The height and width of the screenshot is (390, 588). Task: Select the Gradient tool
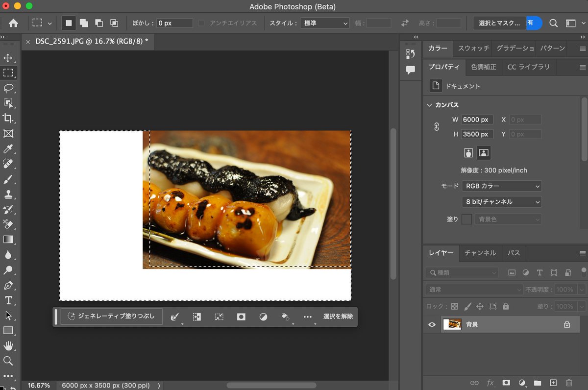pyautogui.click(x=8, y=240)
